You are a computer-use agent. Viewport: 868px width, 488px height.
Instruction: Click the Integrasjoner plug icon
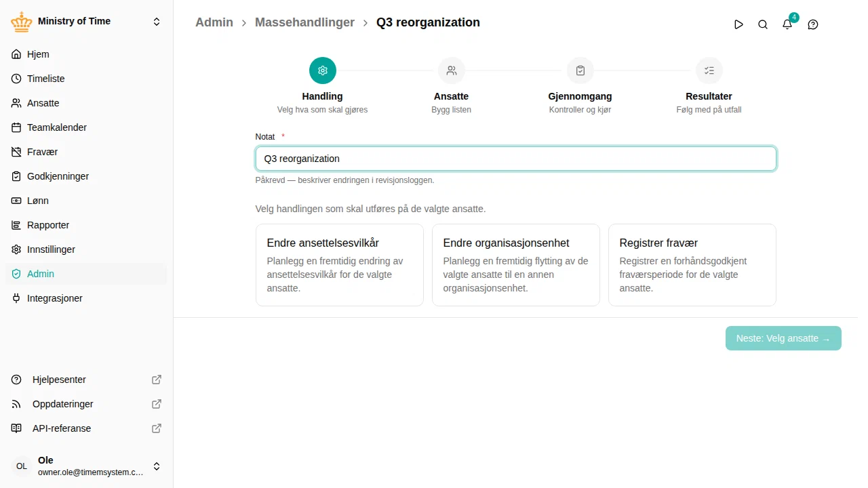pyautogui.click(x=16, y=298)
